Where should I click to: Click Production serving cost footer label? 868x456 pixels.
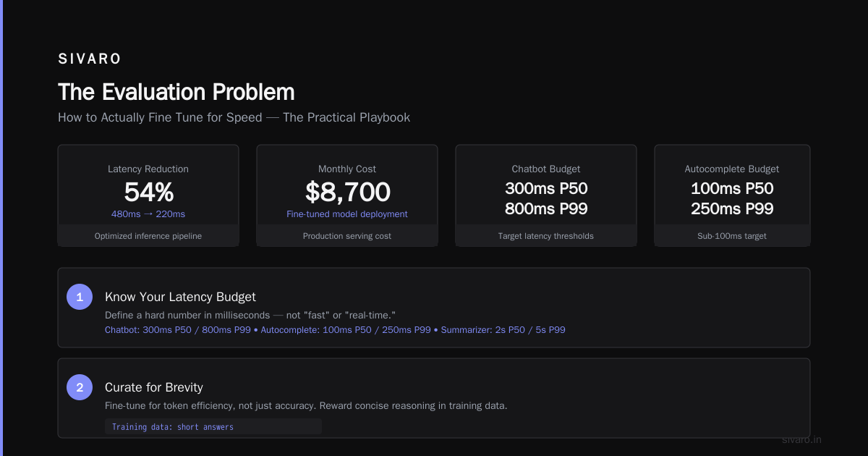point(347,236)
